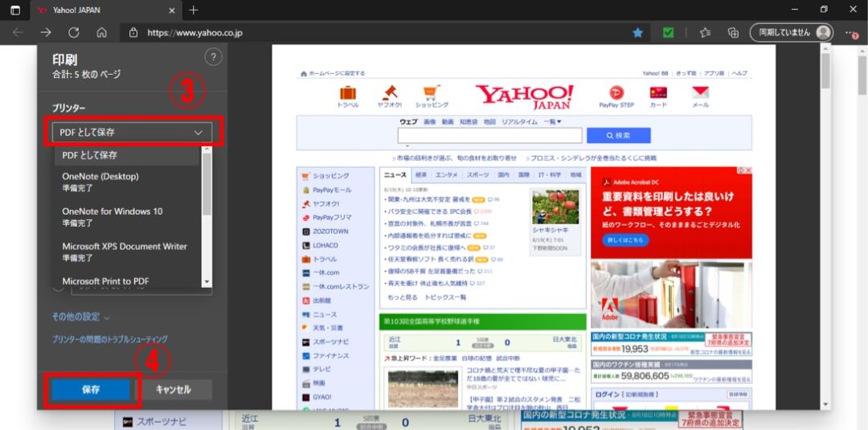The width and height of the screenshot is (868, 430).
Task: Select the ニュース tab in preview
Action: (x=395, y=174)
